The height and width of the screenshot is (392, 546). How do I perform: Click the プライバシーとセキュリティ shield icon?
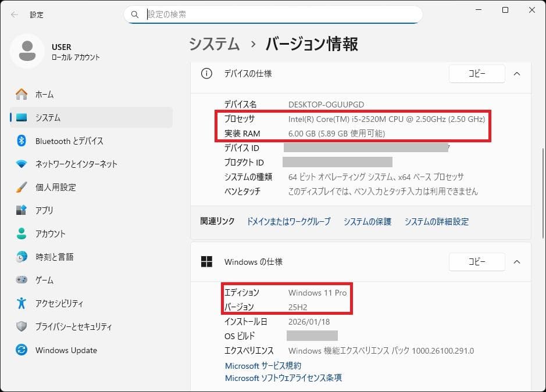coord(22,326)
